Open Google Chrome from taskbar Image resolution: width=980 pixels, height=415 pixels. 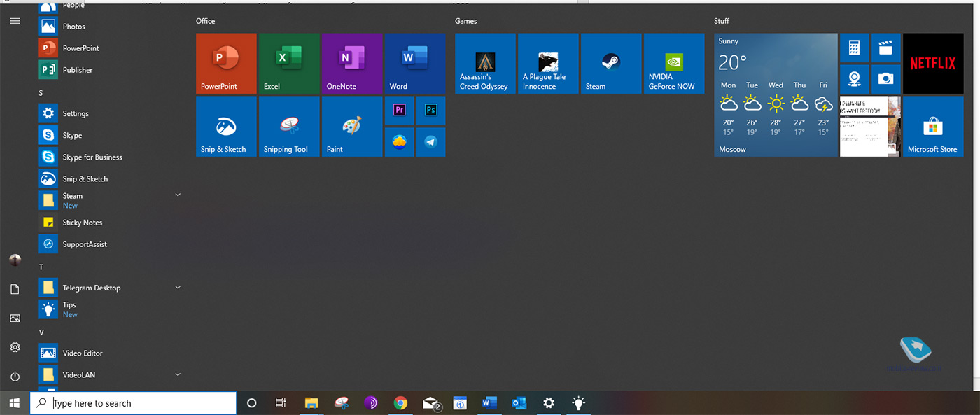400,403
